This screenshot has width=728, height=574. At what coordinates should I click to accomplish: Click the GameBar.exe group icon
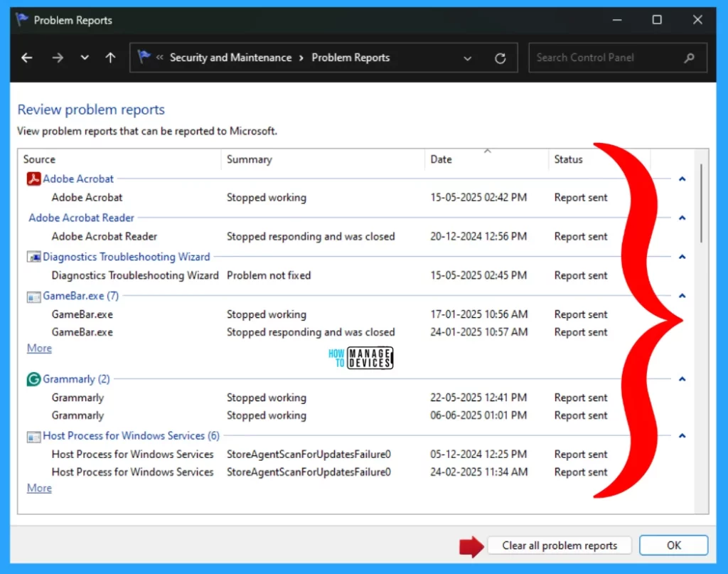(33, 297)
